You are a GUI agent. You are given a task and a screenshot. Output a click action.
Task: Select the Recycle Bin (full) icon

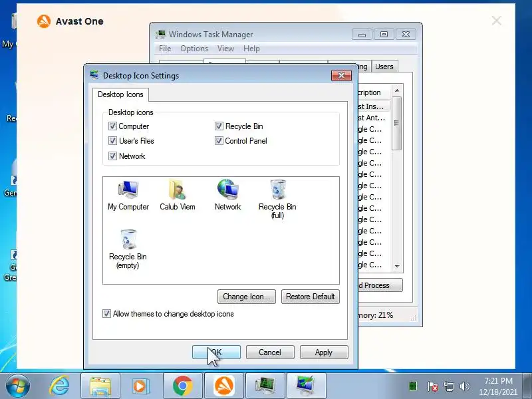click(x=277, y=199)
